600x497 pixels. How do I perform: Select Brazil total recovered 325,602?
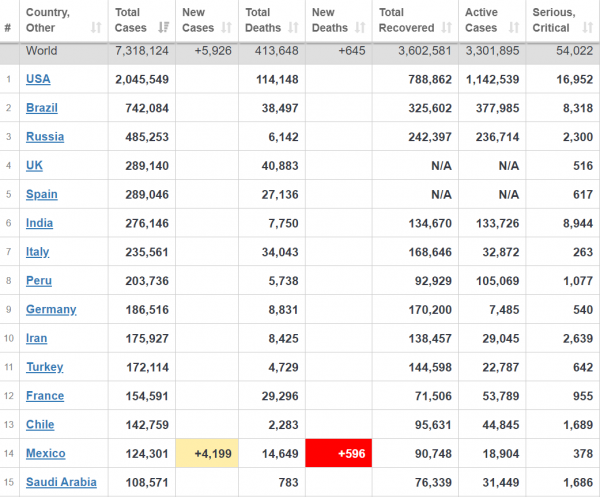(430, 108)
